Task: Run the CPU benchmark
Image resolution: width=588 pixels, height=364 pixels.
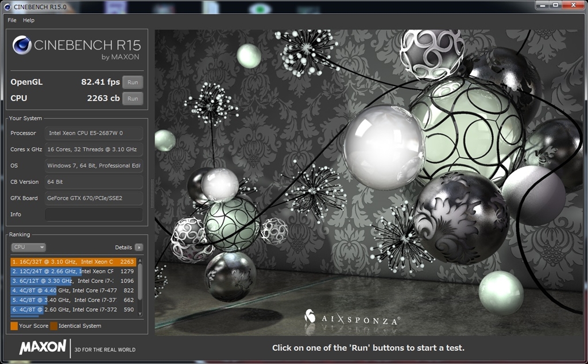Action: click(133, 99)
